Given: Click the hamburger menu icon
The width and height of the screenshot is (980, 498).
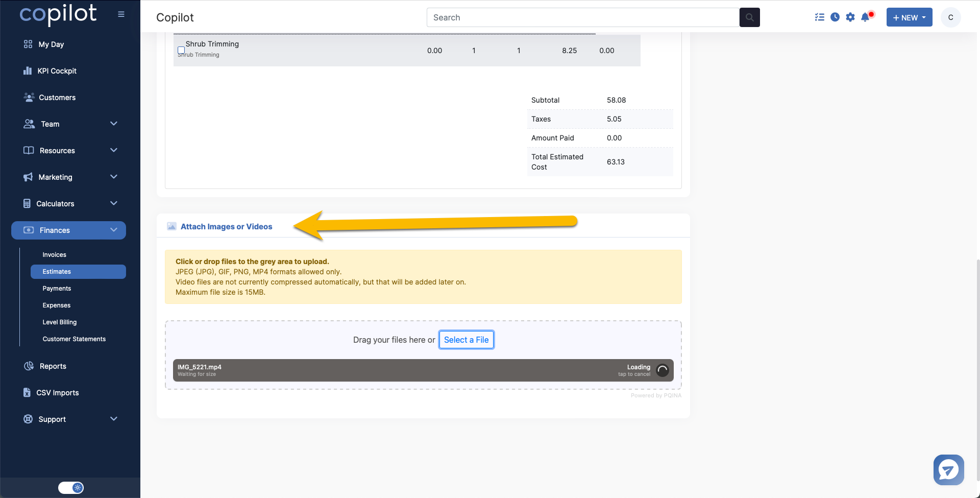Looking at the screenshot, I should pos(121,14).
